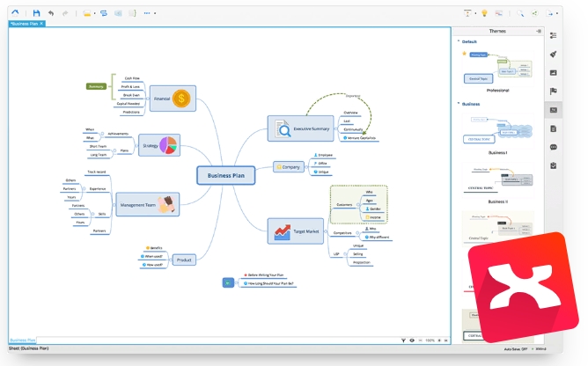Start brainstorming with the light bulb icon
Image resolution: width=588 pixels, height=366 pixels.
click(484, 13)
